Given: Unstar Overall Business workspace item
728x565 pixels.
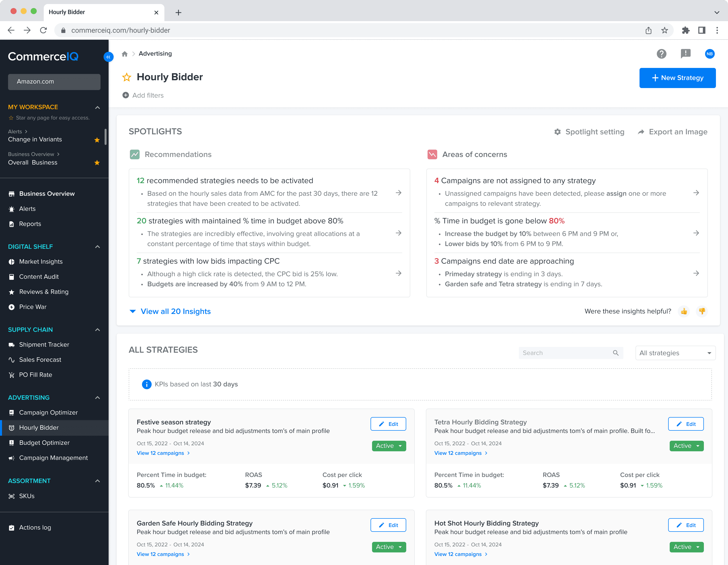Looking at the screenshot, I should [x=97, y=163].
